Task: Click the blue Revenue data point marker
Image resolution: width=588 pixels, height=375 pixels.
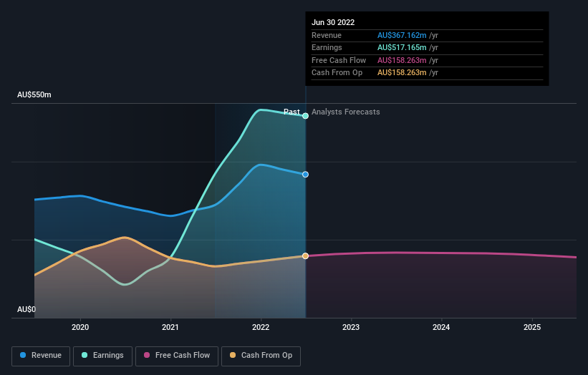Action: point(306,175)
